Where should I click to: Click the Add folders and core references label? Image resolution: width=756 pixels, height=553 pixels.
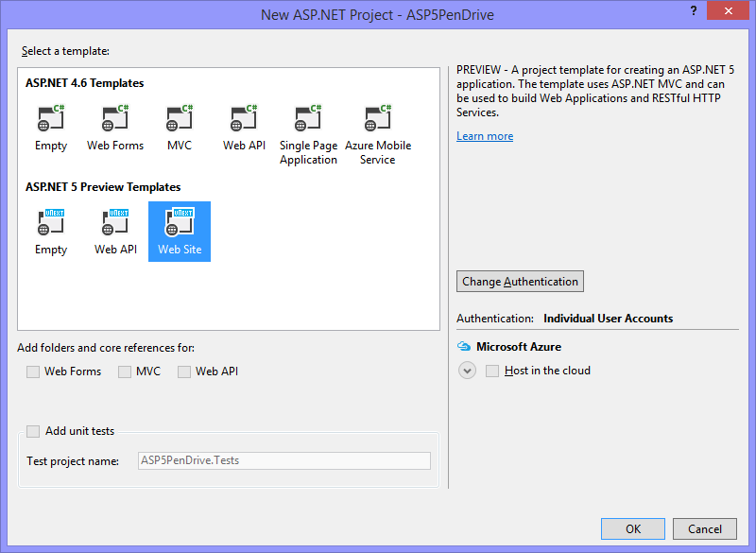(106, 348)
